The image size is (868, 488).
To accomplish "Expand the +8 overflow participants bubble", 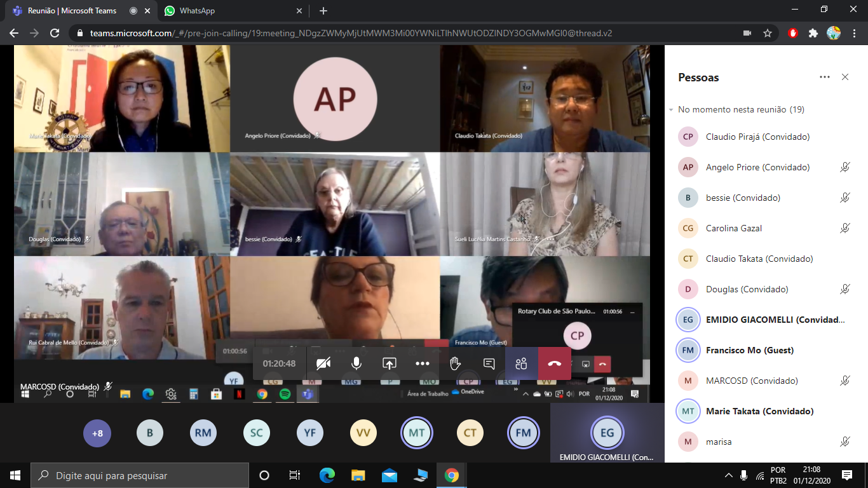I will tap(97, 433).
